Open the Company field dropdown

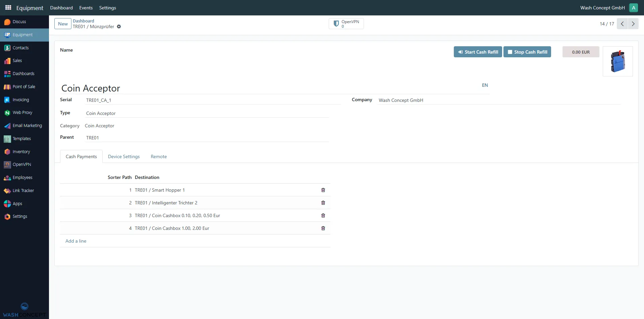pyautogui.click(x=499, y=100)
